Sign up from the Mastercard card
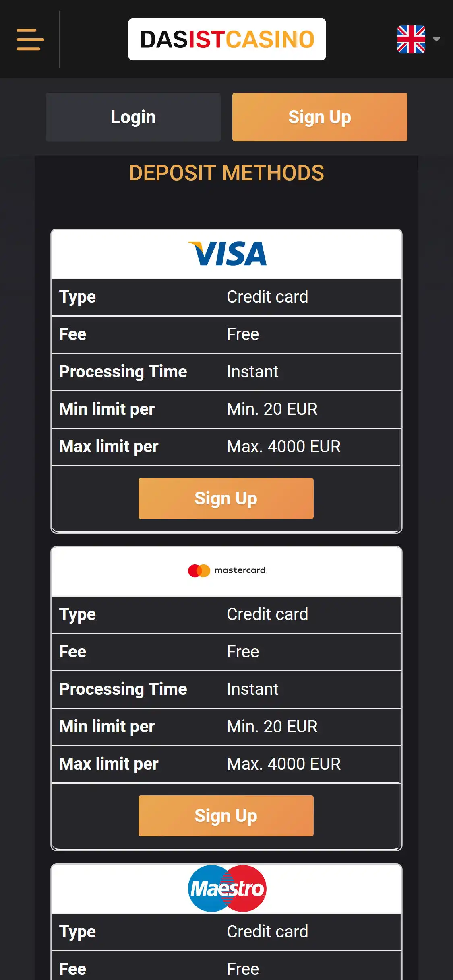 226,816
